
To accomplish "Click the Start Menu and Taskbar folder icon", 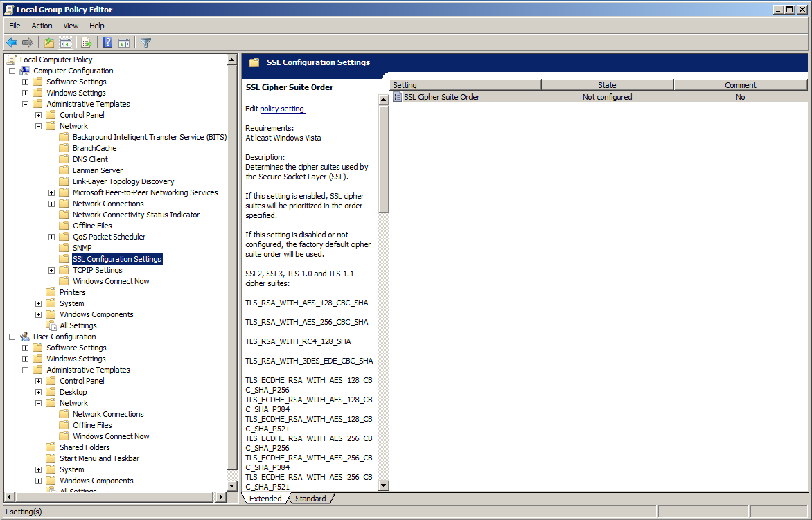I will point(51,458).
